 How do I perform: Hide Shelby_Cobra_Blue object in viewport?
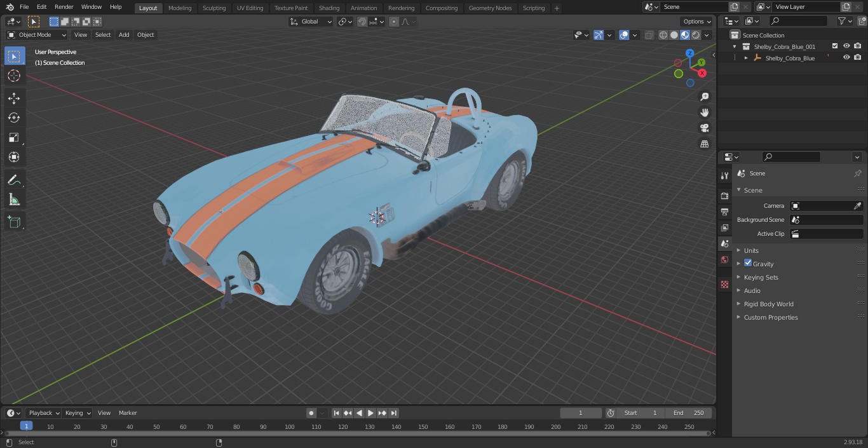pyautogui.click(x=846, y=58)
